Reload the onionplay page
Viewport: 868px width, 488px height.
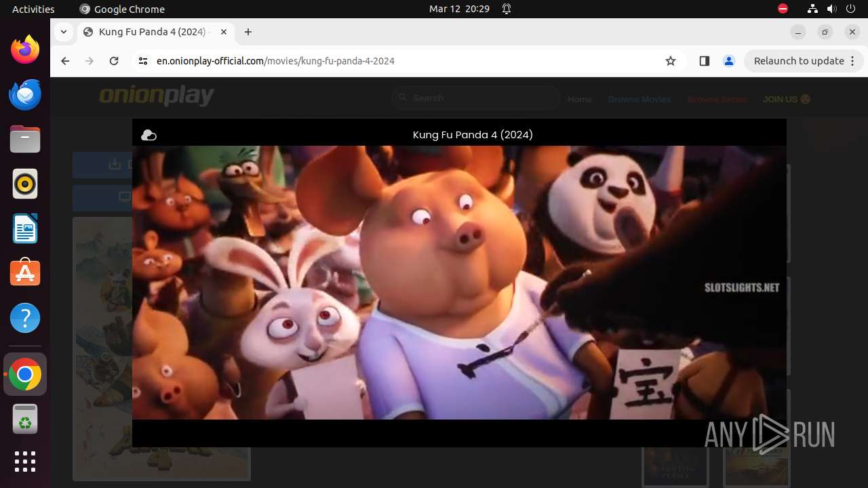[114, 61]
